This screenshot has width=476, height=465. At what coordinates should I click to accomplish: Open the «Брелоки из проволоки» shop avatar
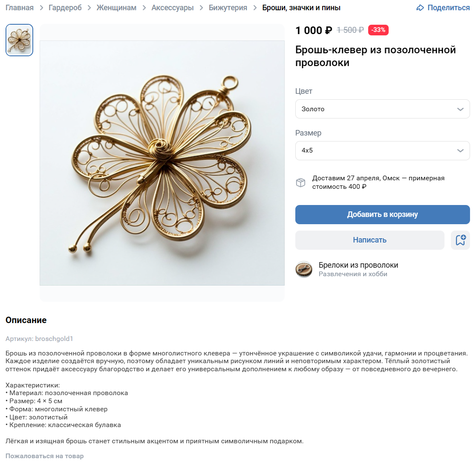click(x=304, y=269)
